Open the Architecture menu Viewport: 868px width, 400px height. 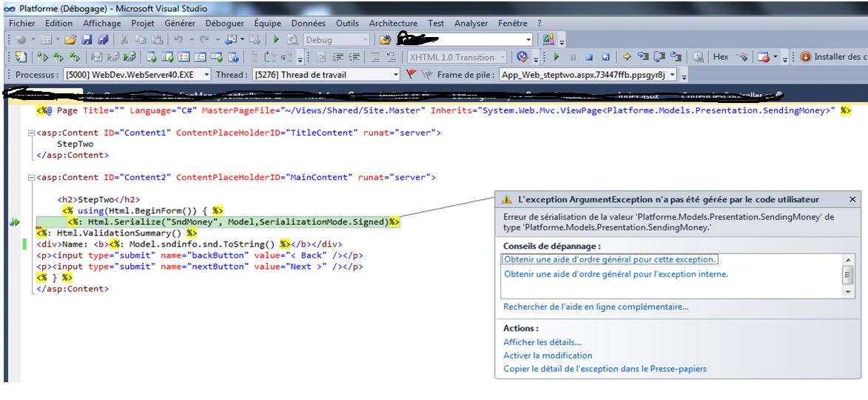click(393, 23)
